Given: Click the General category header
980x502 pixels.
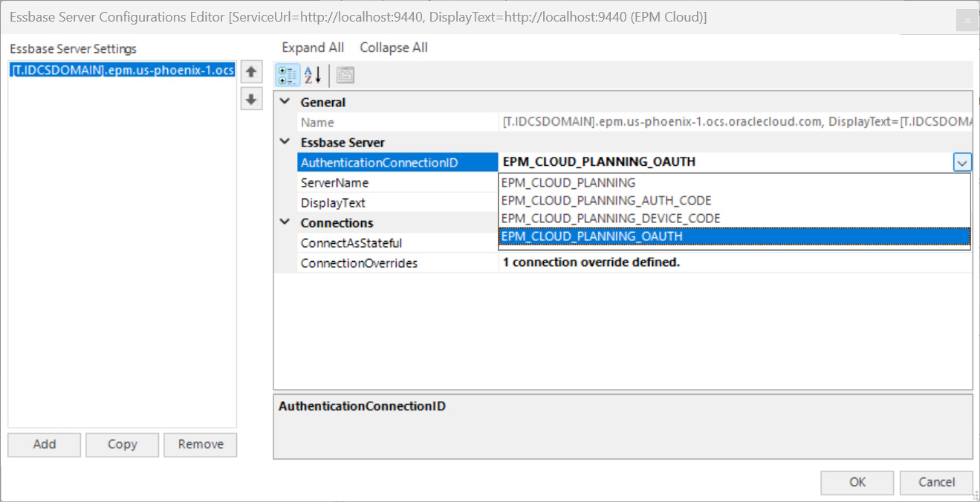Looking at the screenshot, I should (x=322, y=102).
